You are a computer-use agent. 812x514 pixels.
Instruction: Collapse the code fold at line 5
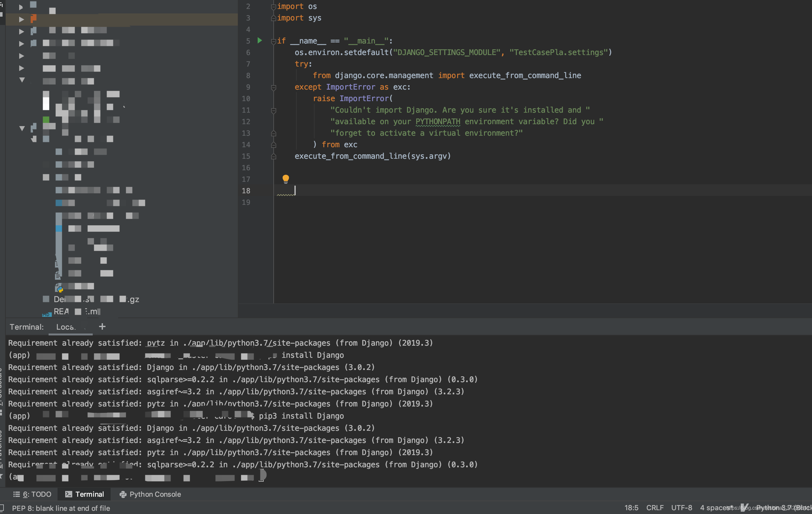click(273, 41)
